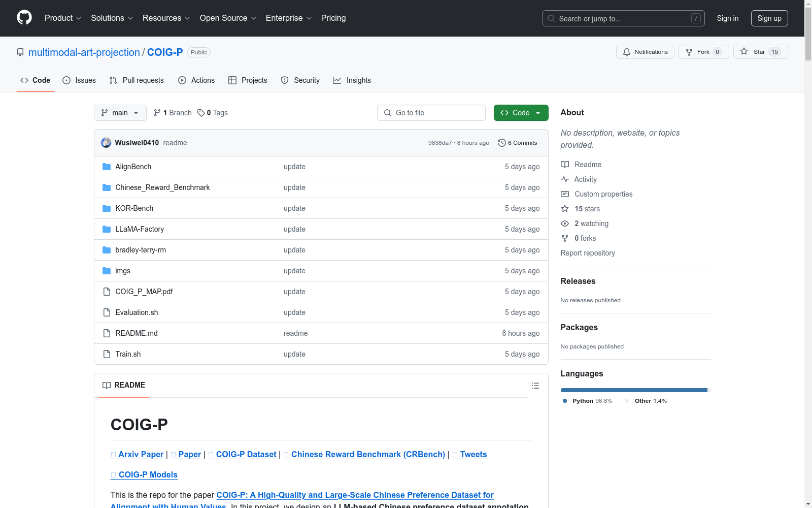This screenshot has width=812, height=508.
Task: Switch to the Issues tab
Action: [79, 80]
